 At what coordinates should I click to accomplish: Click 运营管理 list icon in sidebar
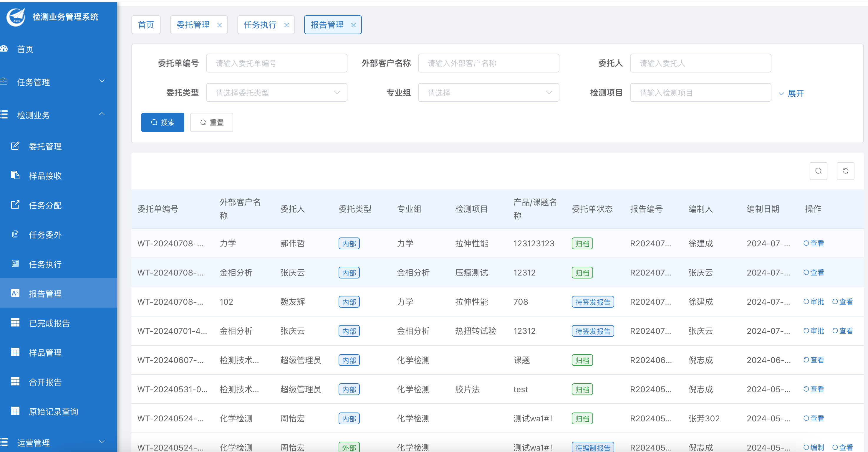[4, 442]
